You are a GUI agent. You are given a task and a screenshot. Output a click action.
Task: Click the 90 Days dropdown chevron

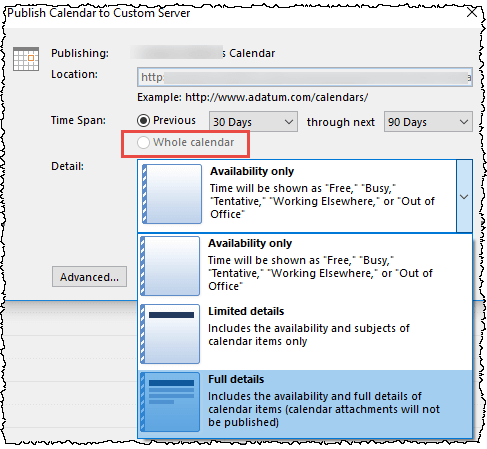(464, 122)
